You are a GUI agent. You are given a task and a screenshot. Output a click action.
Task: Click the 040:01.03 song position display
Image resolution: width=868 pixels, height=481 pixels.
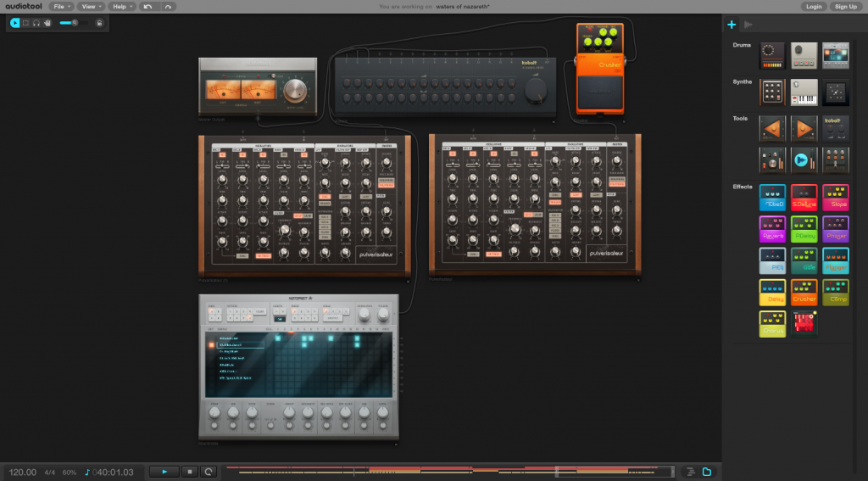point(113,473)
